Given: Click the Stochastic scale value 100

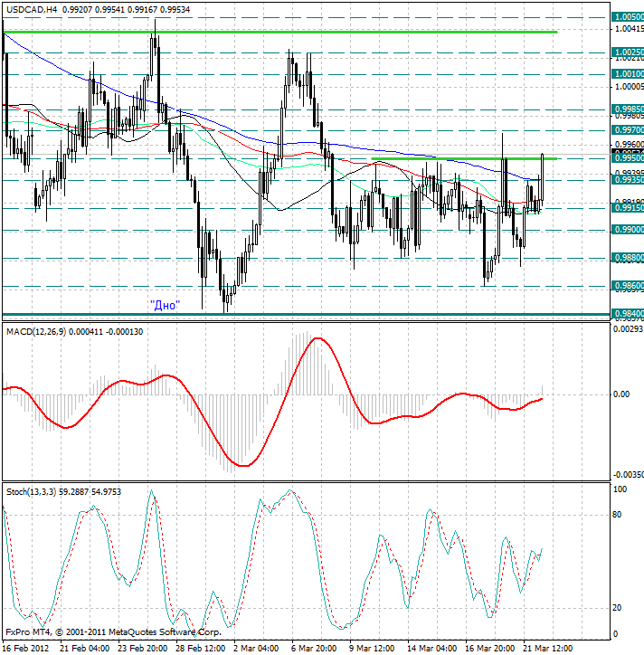Looking at the screenshot, I should click(620, 489).
